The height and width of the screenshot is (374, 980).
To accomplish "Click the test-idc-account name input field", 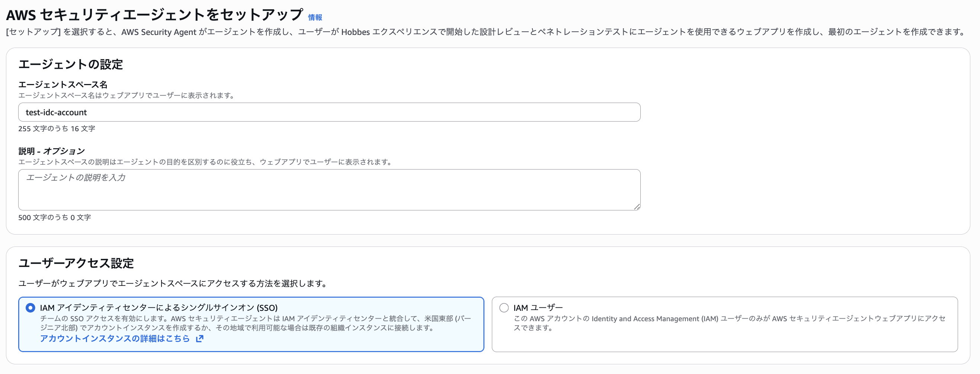I will pyautogui.click(x=329, y=112).
